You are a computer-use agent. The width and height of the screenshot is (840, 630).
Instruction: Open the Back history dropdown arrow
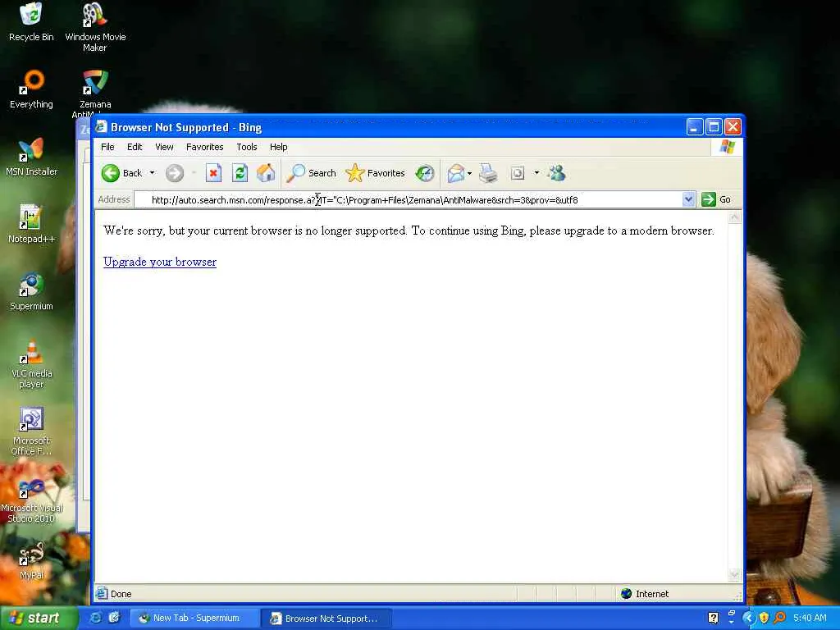(x=152, y=173)
